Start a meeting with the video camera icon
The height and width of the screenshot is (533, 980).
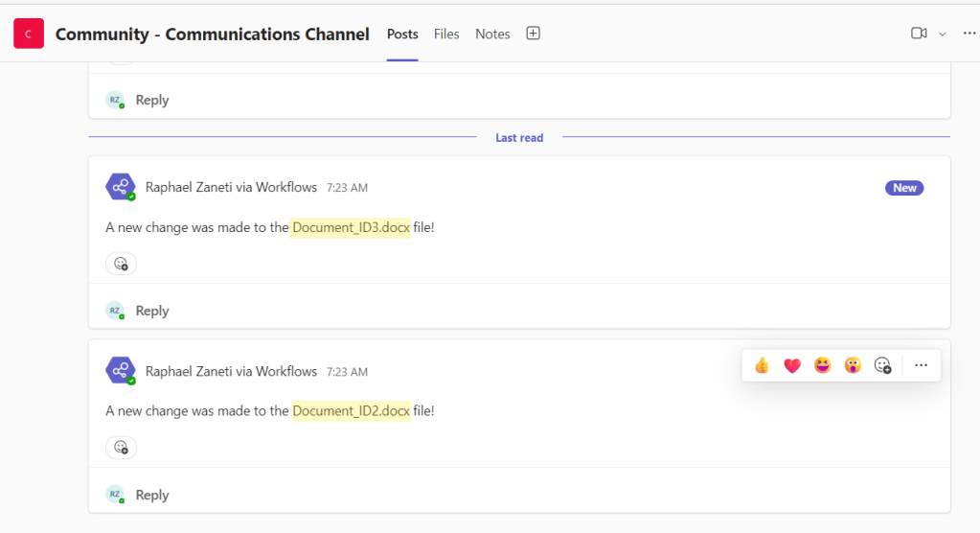coord(919,34)
